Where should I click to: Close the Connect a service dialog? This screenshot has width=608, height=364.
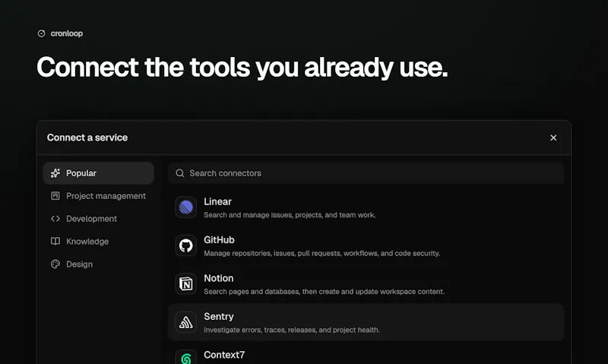point(553,138)
